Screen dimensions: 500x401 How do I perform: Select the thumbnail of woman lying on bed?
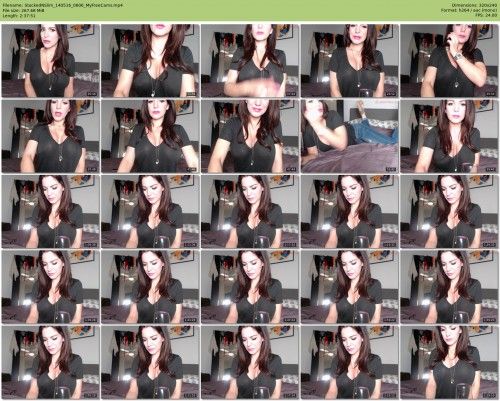(350, 136)
